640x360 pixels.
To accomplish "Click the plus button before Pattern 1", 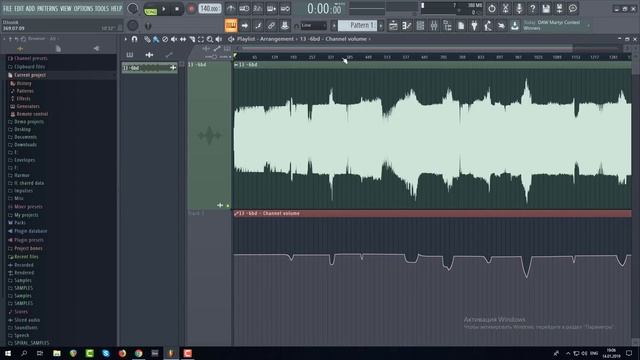I will [x=333, y=26].
